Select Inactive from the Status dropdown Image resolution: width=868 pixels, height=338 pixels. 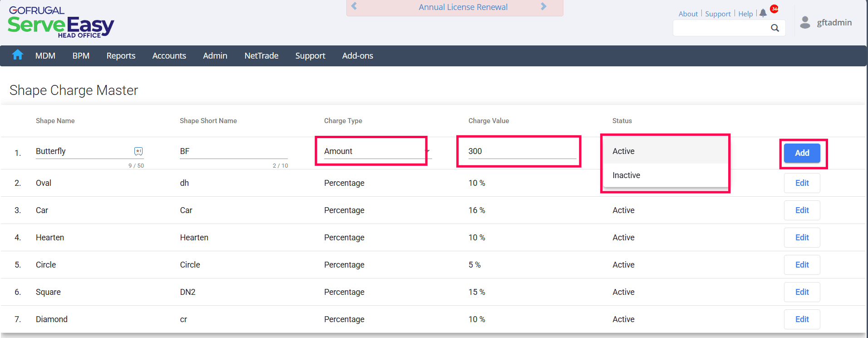(x=626, y=175)
